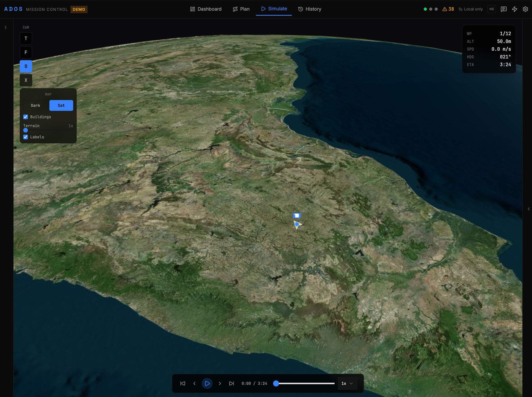Screen dimensions: 532x397
Task: Click the Terrain exaggeration slider handle
Action: 25,130
